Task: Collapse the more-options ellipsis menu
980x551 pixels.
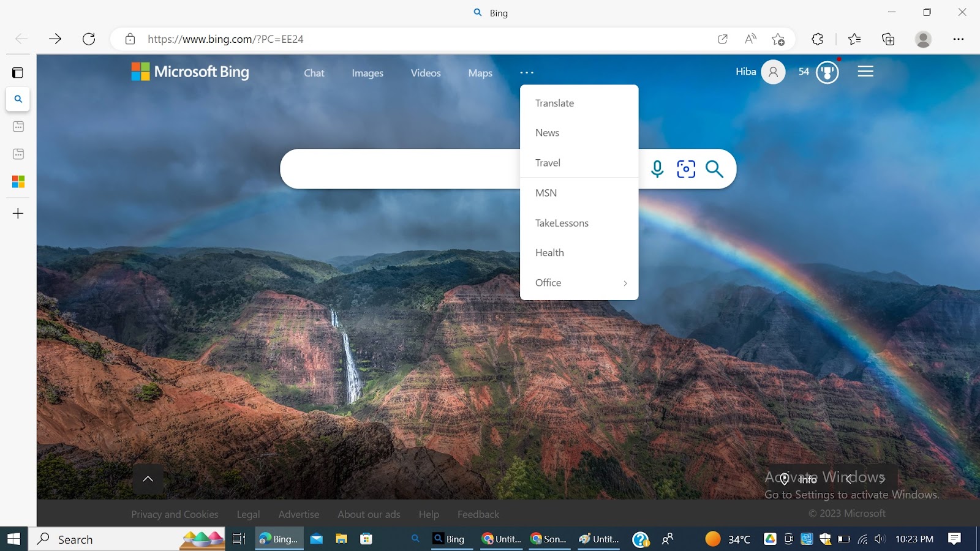Action: coord(527,72)
